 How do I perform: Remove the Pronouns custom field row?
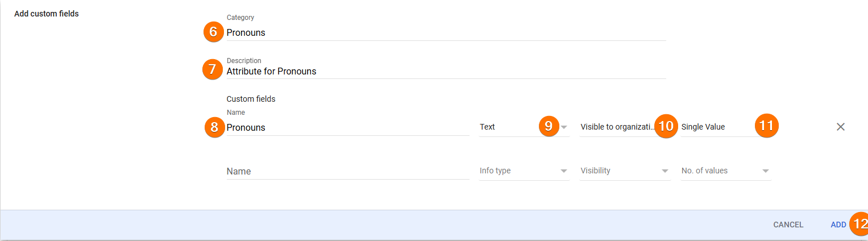(x=841, y=127)
